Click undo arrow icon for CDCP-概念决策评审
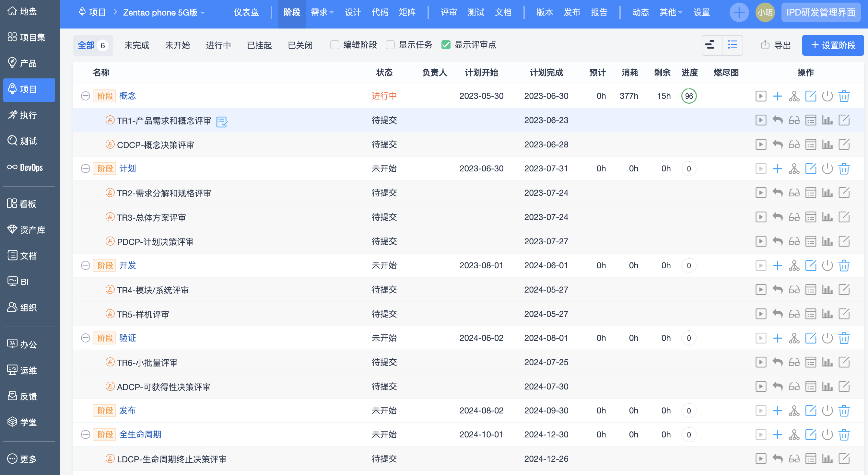Image resolution: width=868 pixels, height=475 pixels. click(x=777, y=145)
